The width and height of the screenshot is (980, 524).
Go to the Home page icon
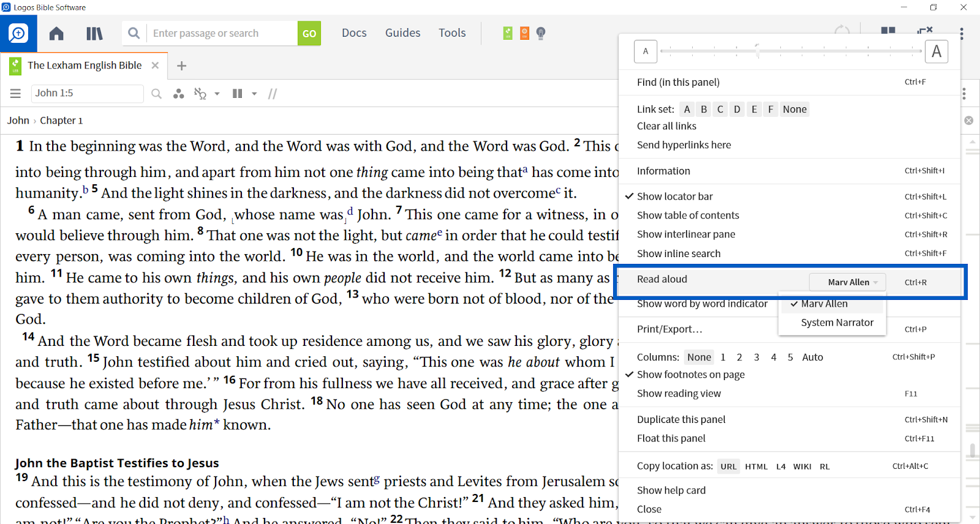click(56, 33)
